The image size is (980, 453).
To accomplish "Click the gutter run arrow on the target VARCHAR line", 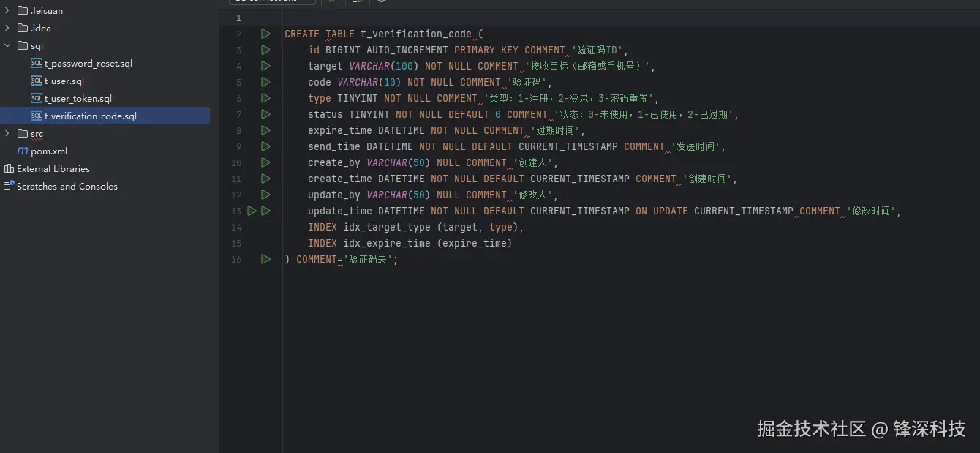I will point(265,66).
